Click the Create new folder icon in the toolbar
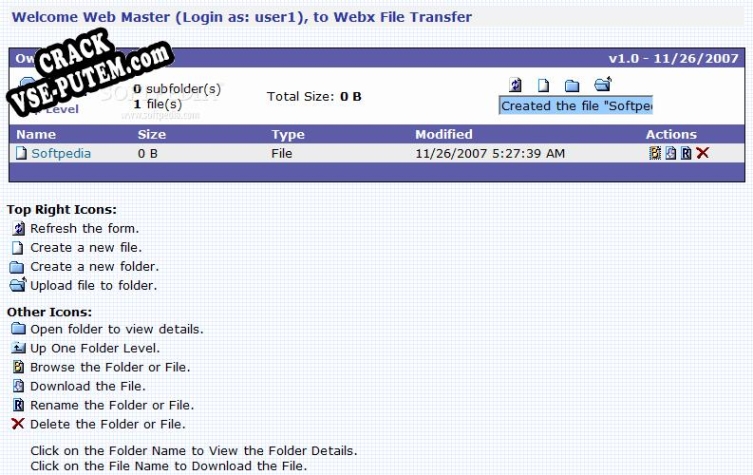The width and height of the screenshot is (753, 475). 571,86
